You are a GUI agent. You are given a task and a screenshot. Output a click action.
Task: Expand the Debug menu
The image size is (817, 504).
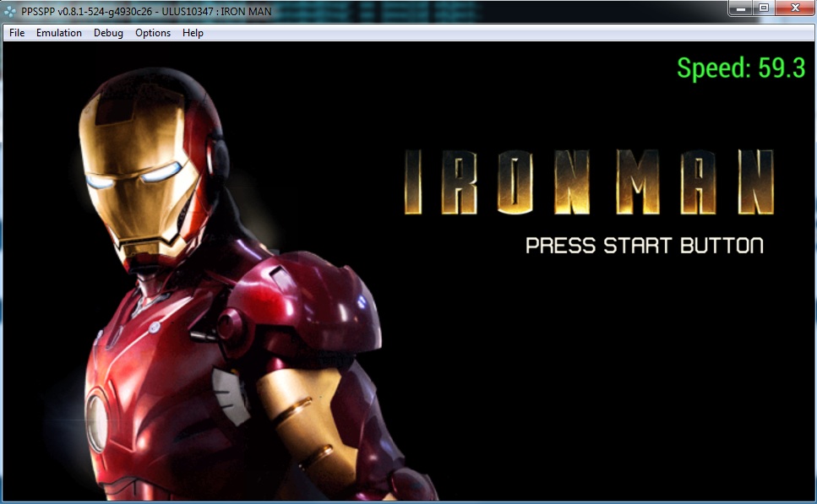pos(108,33)
